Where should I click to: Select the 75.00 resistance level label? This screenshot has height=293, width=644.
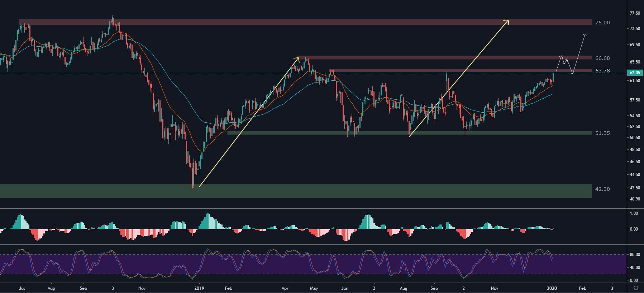(x=602, y=23)
